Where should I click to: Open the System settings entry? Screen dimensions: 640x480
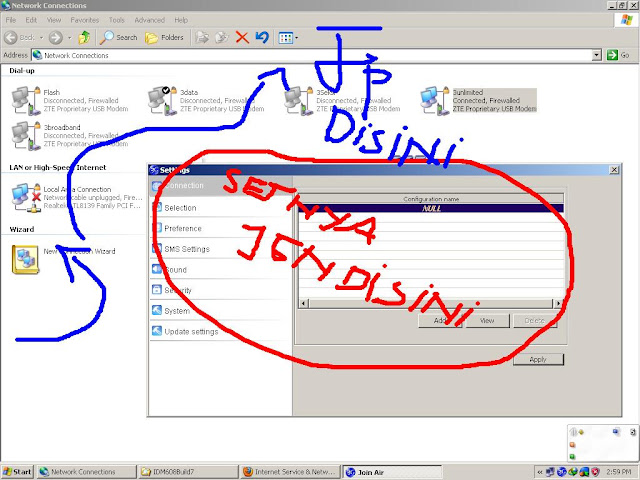[x=177, y=311]
